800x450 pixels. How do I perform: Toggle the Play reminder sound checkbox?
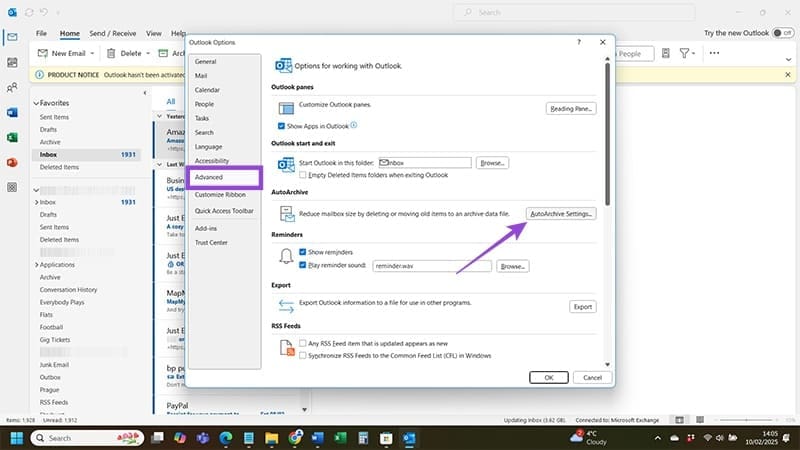[303, 266]
